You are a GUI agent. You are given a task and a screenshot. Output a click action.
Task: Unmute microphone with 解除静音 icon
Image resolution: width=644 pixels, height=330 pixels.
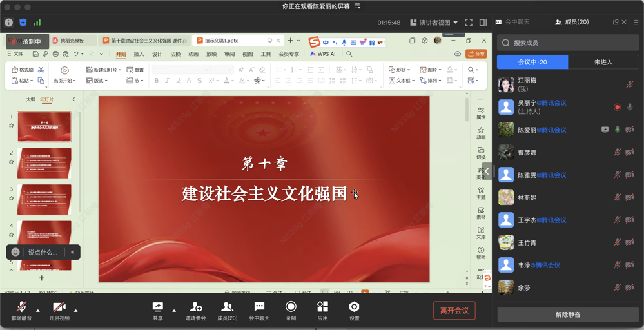[21, 310]
